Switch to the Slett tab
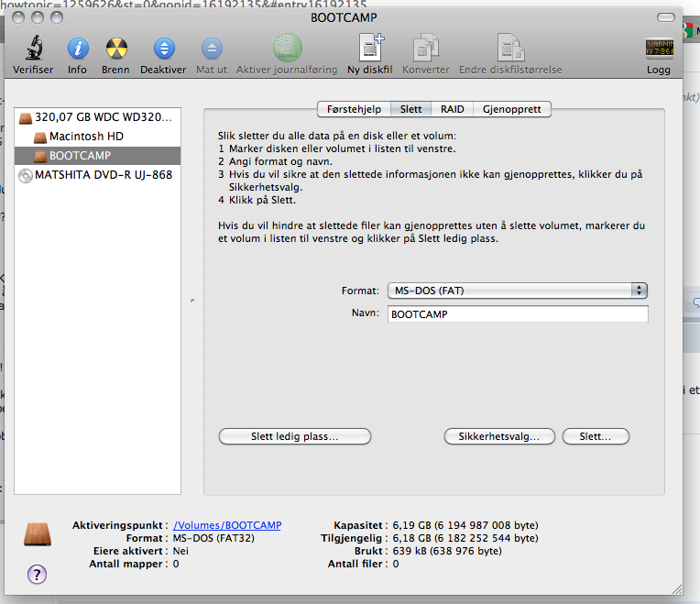The height and width of the screenshot is (604, 700). [x=410, y=109]
